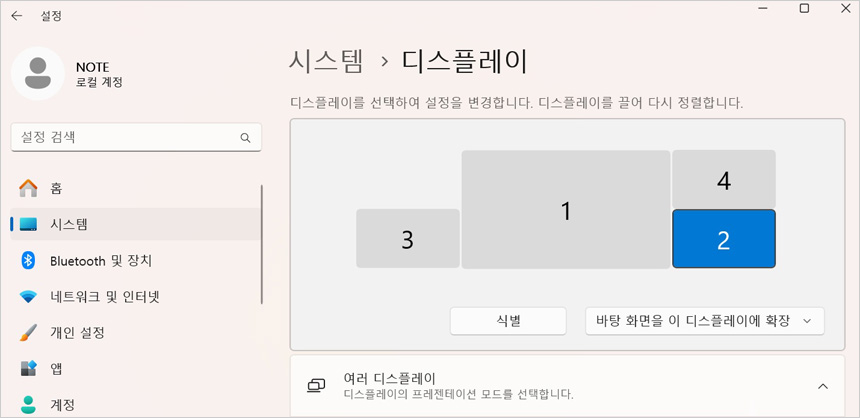Click the search magnifier icon
Screen dimensions: 860x418
(245, 137)
